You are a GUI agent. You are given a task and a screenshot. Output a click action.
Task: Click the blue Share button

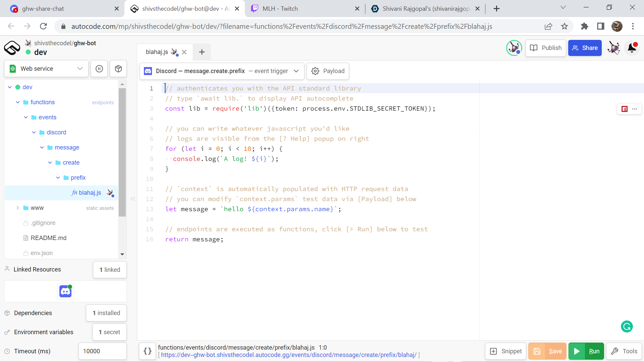coord(585,48)
